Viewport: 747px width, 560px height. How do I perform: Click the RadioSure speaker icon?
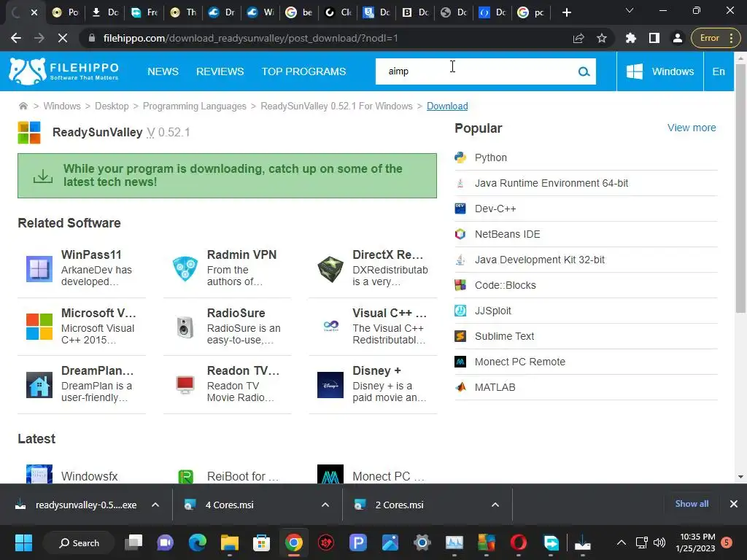pos(185,327)
